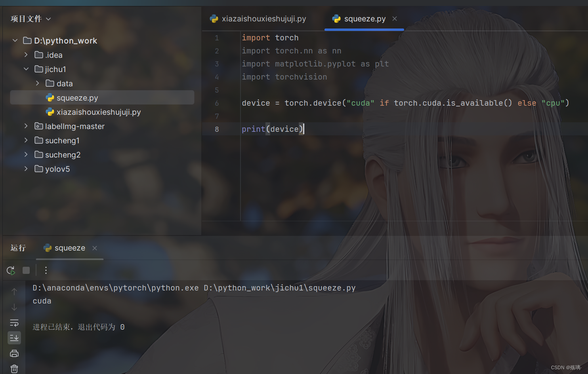Viewport: 588px width, 374px height.
Task: Click the "cuda" string in line 6
Action: point(361,103)
